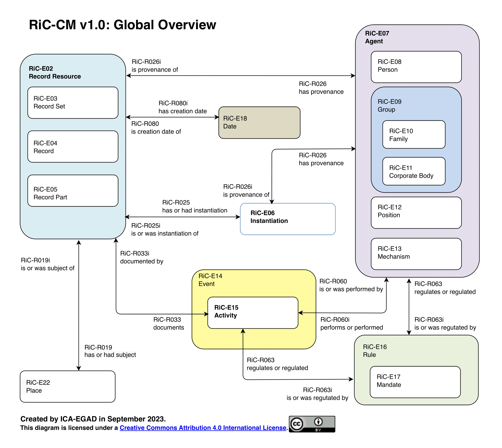Screen dimensions: 502x448
Task: Click 'RiC-R026i is provenance of' above Instantiation
Action: pos(246,190)
